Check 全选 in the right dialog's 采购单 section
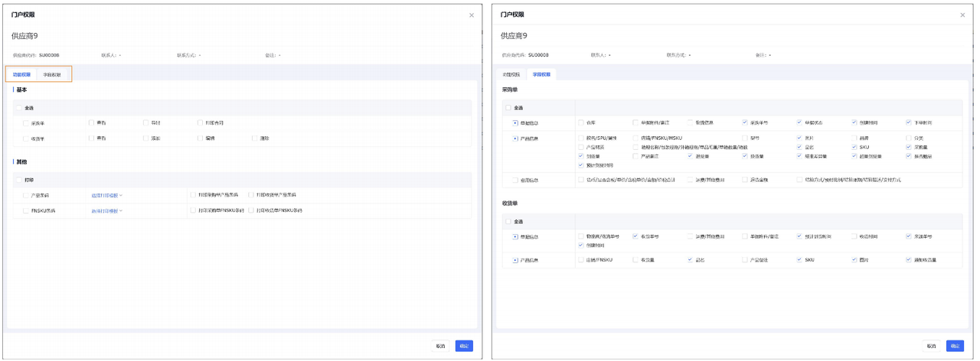980x361 pixels. tap(508, 108)
